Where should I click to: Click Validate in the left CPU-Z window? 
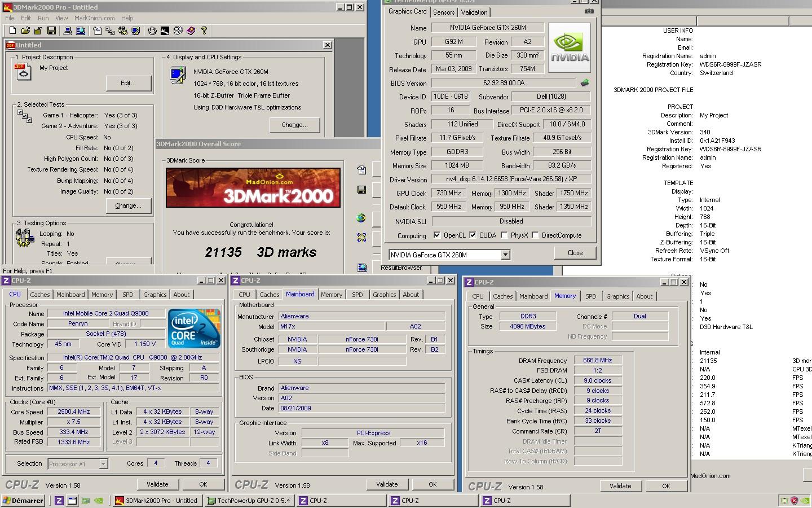point(157,484)
